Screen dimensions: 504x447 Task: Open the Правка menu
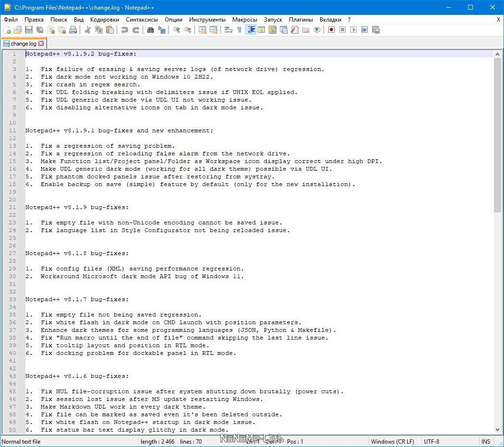pos(34,20)
